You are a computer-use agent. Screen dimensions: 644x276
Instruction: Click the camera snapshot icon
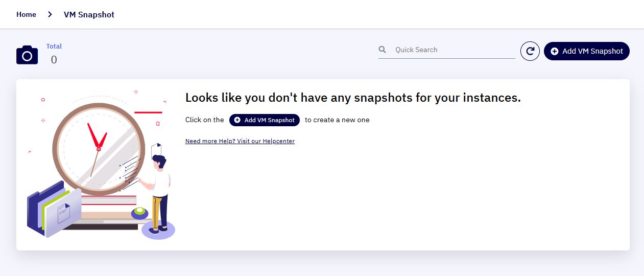27,55
